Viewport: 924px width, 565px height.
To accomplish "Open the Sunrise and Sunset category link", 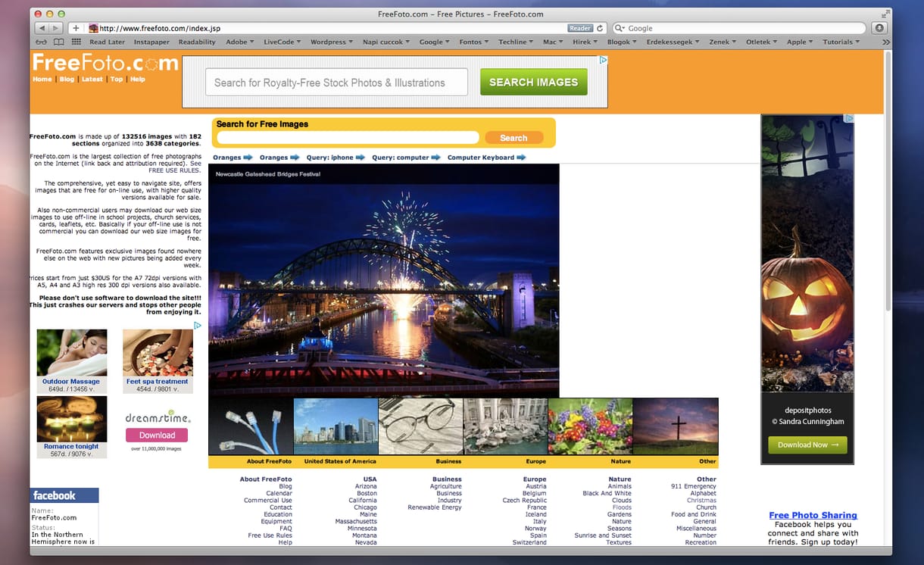I will pyautogui.click(x=603, y=535).
